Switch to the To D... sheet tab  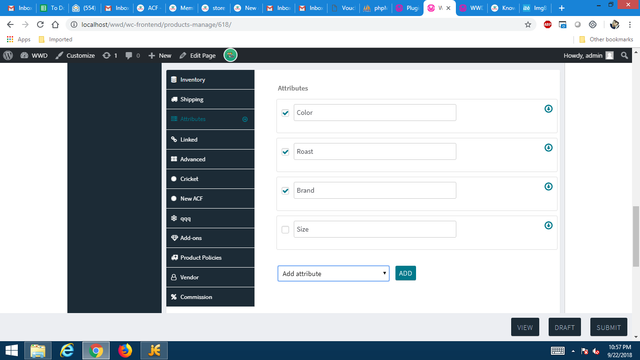pyautogui.click(x=52, y=8)
